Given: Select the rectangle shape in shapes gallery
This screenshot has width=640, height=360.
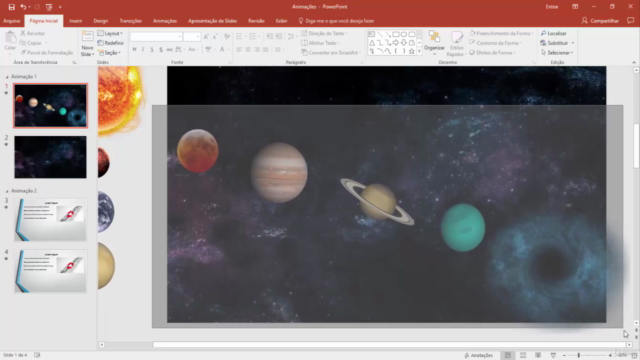Looking at the screenshot, I should 396,34.
